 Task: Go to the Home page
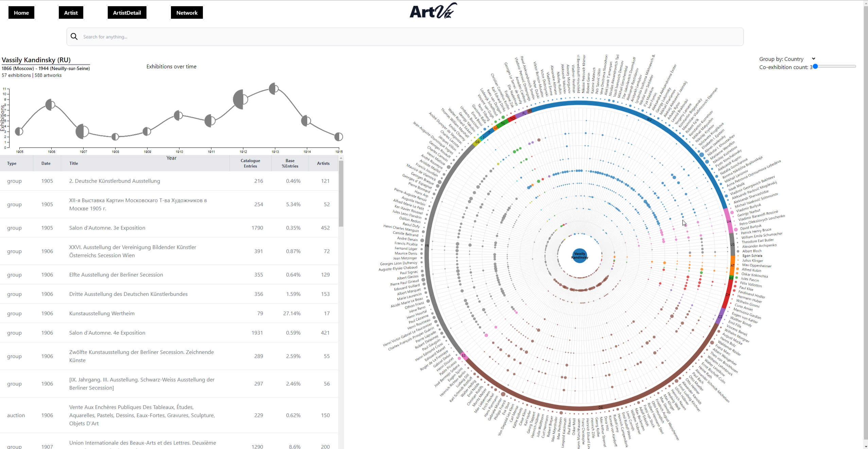coord(21,13)
